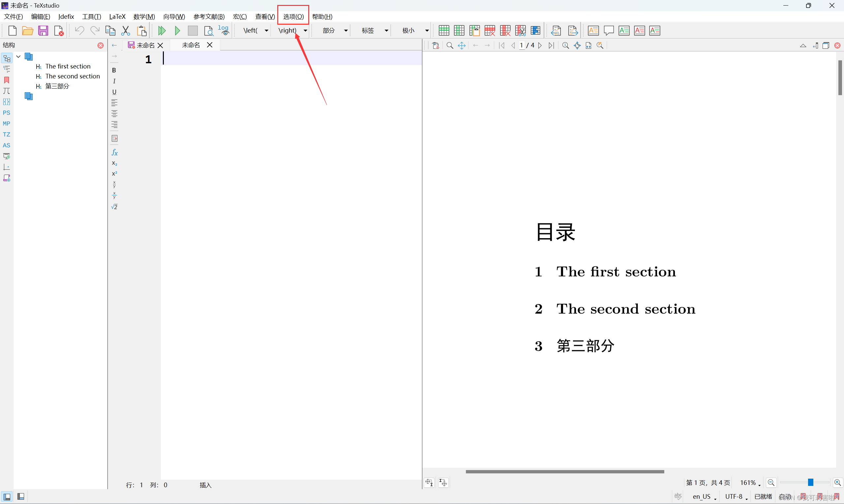The image size is (844, 504).
Task: Open the log view icon
Action: pos(224,31)
